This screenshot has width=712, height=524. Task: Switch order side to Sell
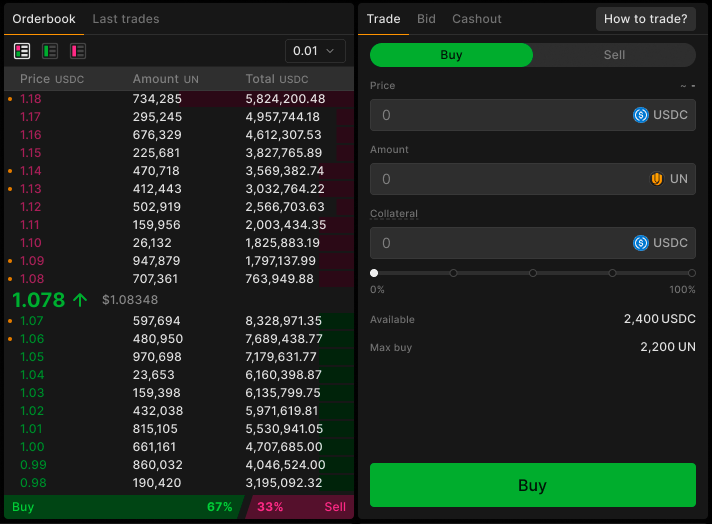(x=614, y=55)
